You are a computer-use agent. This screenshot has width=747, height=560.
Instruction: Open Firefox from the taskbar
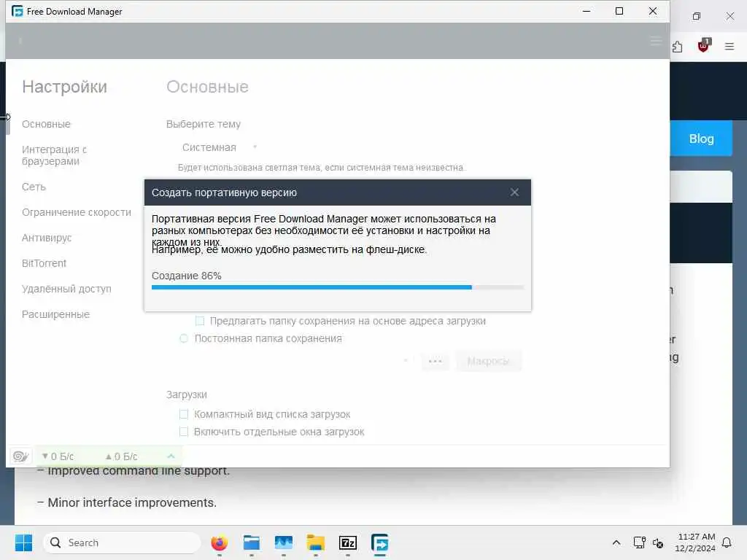(219, 542)
